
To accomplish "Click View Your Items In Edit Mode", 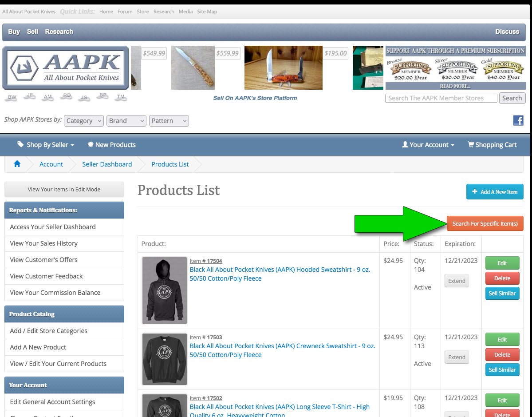I will (64, 190).
